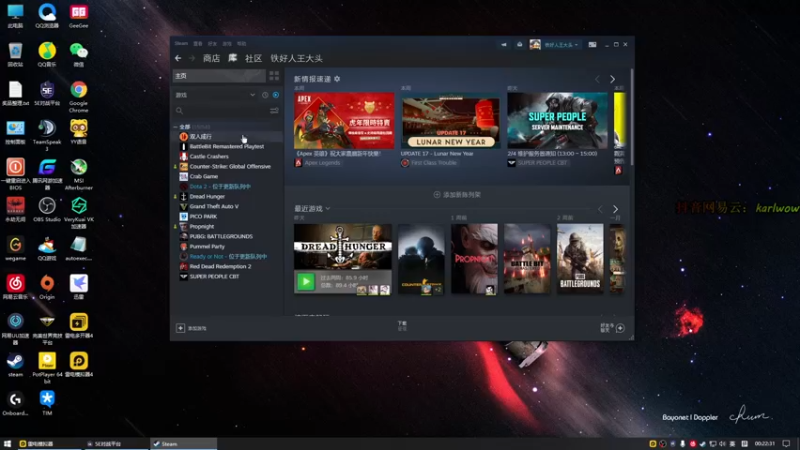
Task: Open MSI Afterburner desktop icon
Action: click(x=79, y=174)
